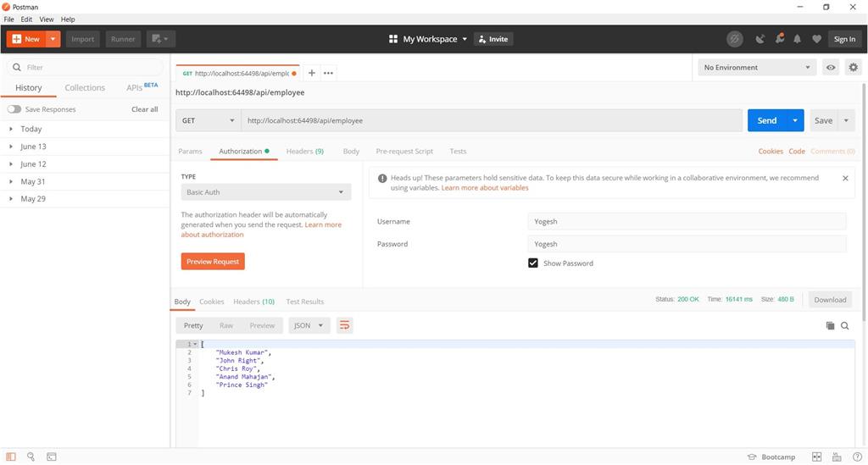This screenshot has width=868, height=465.
Task: Click the Cookies link
Action: (x=771, y=152)
